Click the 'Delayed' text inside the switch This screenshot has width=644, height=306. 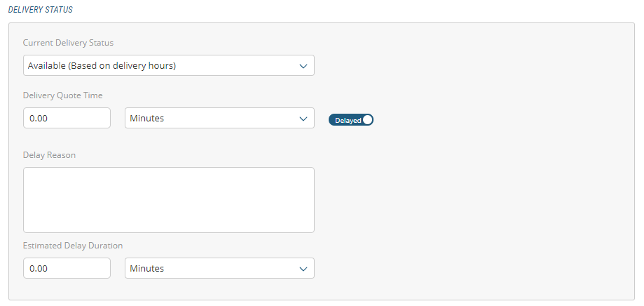coord(348,120)
